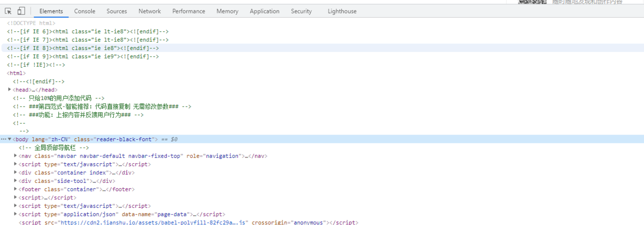The width and height of the screenshot is (644, 225).
Task: Open the Console tab
Action: (85, 11)
